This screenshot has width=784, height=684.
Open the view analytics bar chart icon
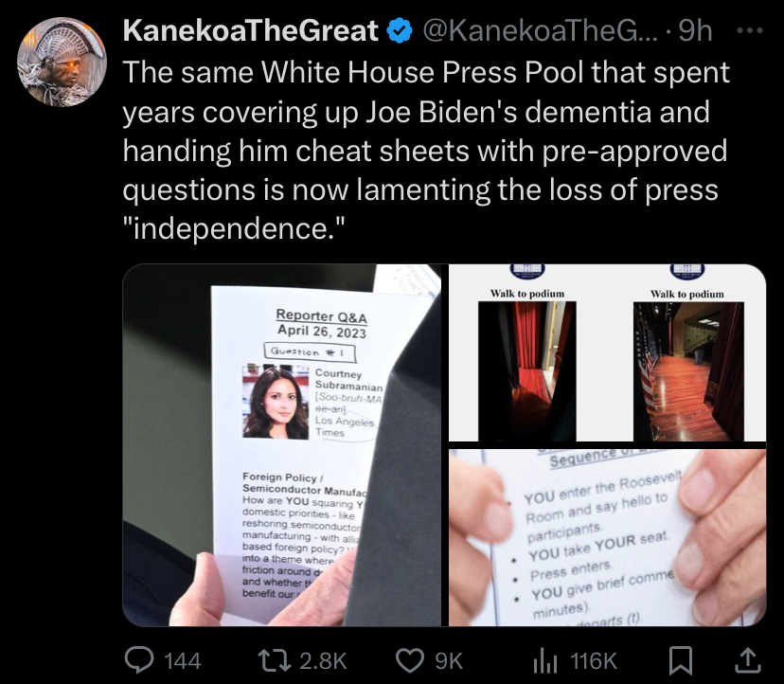(x=545, y=660)
